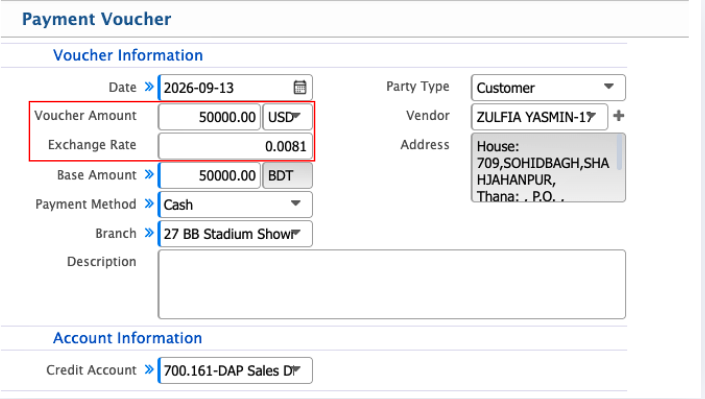Click the Party Type label
The width and height of the screenshot is (705, 399).
coord(418,86)
